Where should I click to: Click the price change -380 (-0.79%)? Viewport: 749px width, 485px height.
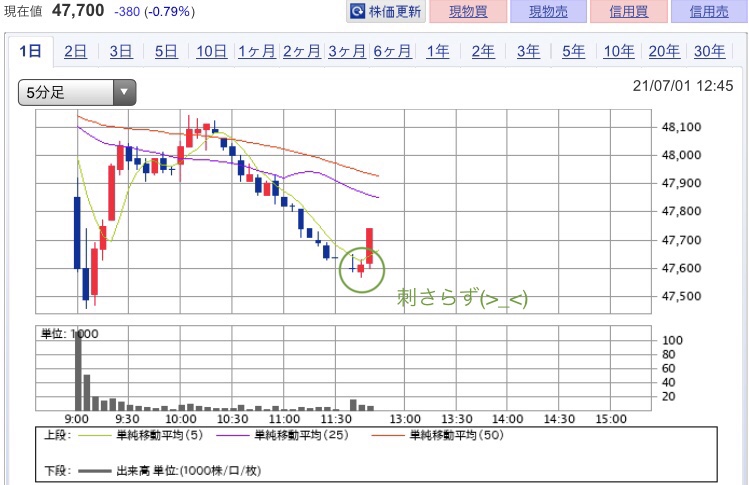(x=154, y=11)
